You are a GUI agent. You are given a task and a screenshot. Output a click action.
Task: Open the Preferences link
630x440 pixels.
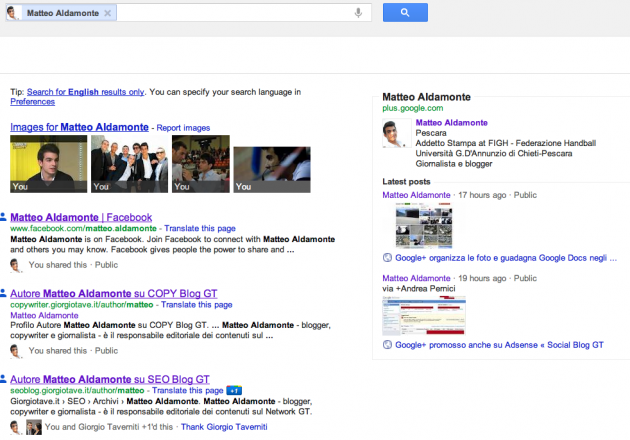[33, 102]
